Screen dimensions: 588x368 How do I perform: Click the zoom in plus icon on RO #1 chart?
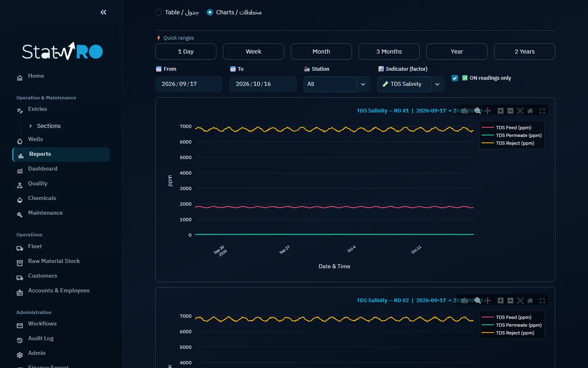pos(501,111)
